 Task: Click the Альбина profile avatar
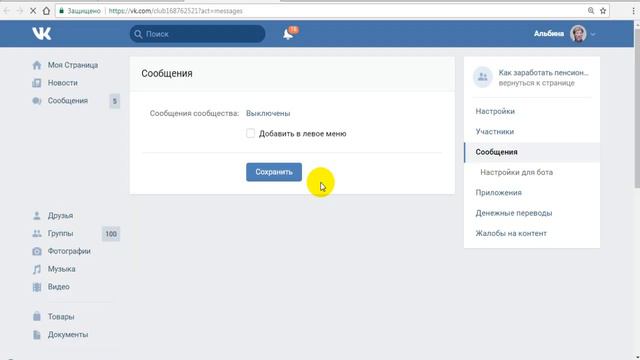pyautogui.click(x=578, y=34)
